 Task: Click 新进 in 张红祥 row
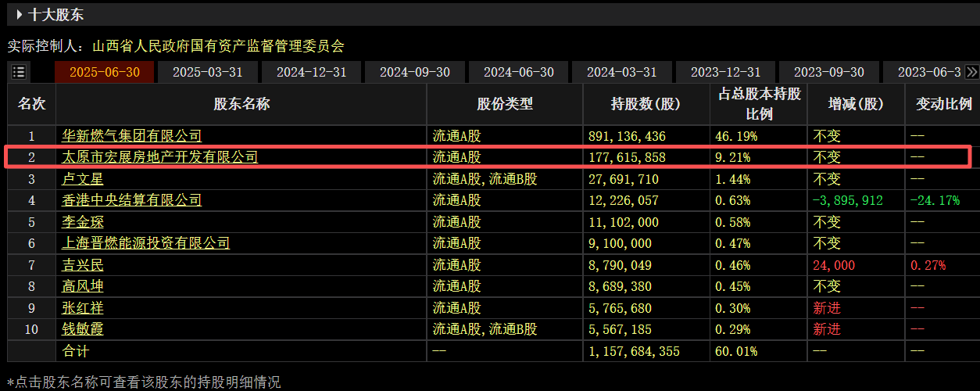point(827,308)
